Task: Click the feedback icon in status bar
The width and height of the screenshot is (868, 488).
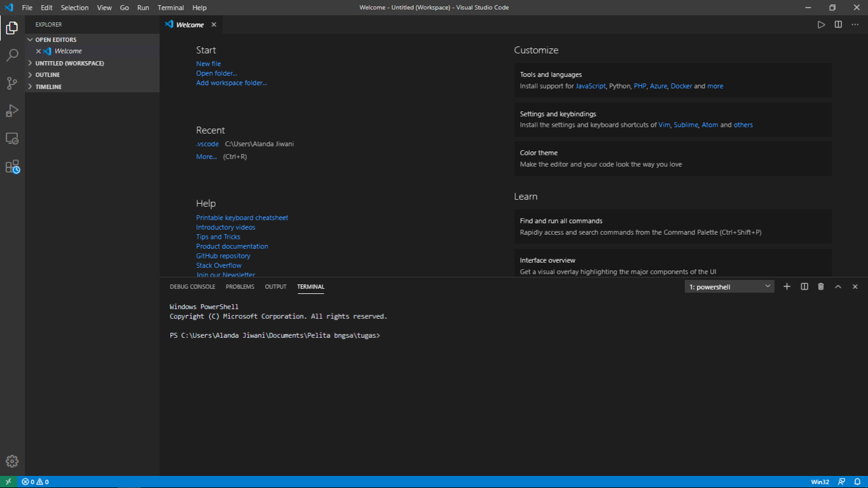Action: coord(841,482)
